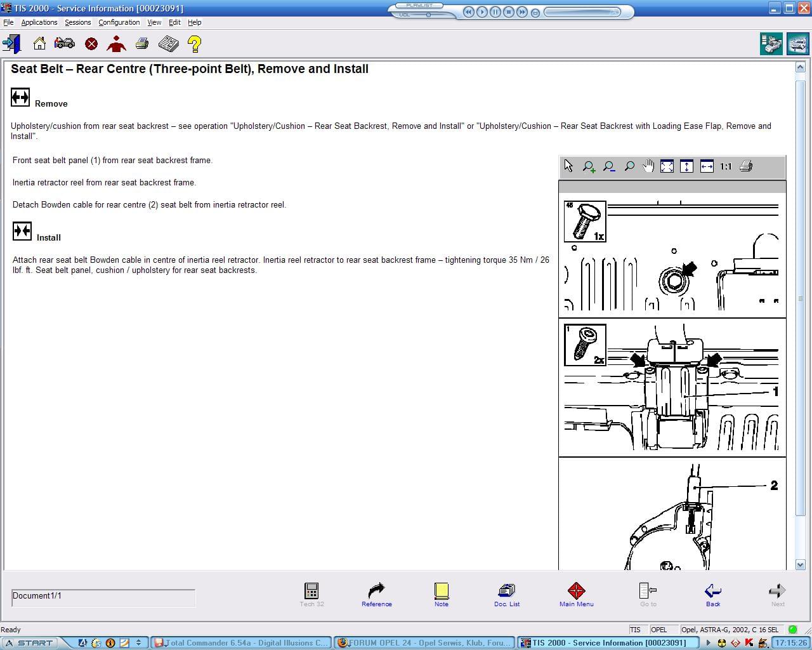The height and width of the screenshot is (650, 812).
Task: Click the Next arrow button
Action: click(x=778, y=595)
